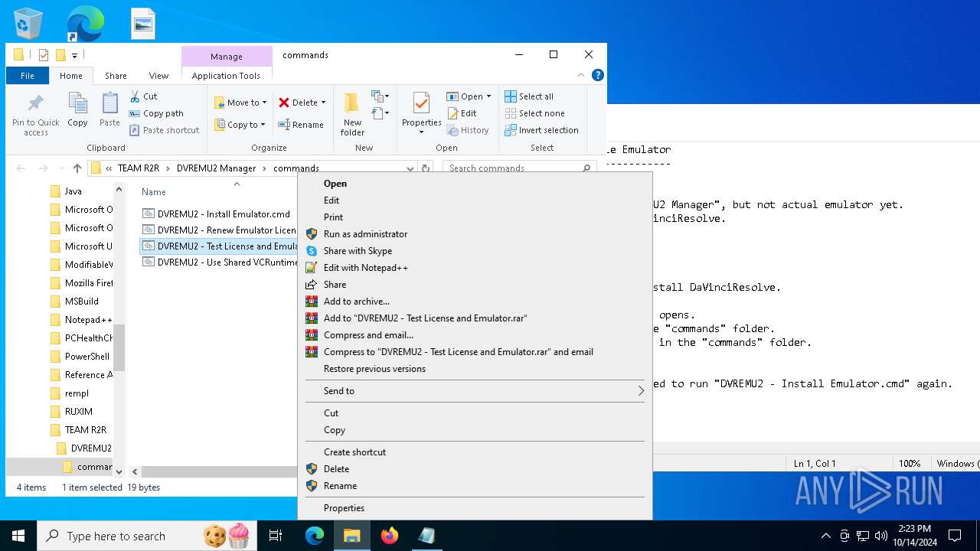
Task: Click the Name column header
Action: point(154,192)
